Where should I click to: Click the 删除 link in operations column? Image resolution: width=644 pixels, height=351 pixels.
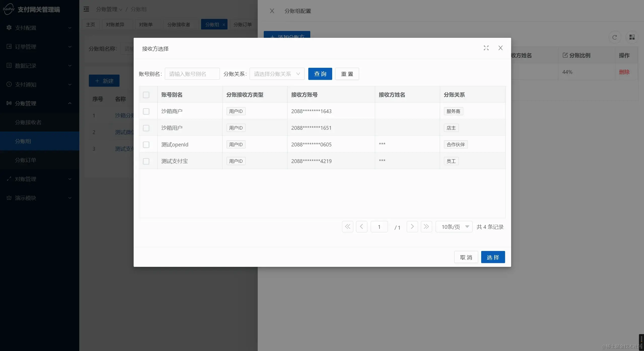tap(625, 72)
